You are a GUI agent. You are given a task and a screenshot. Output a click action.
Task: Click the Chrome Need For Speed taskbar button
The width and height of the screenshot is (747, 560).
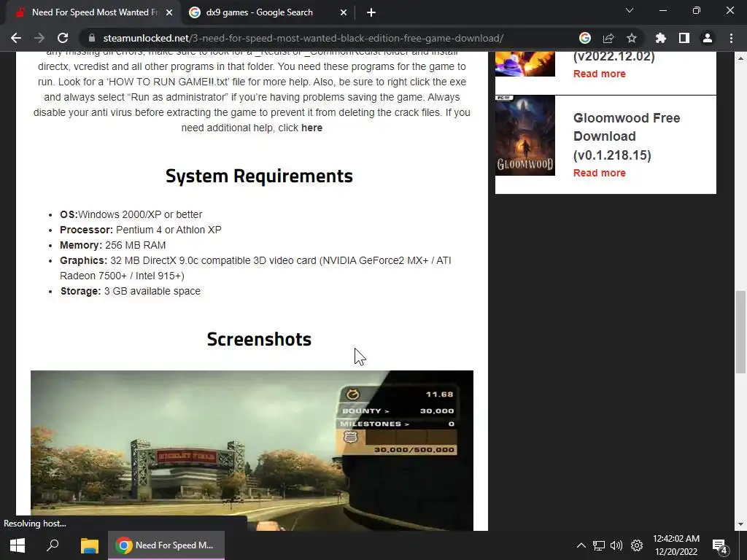[166, 545]
